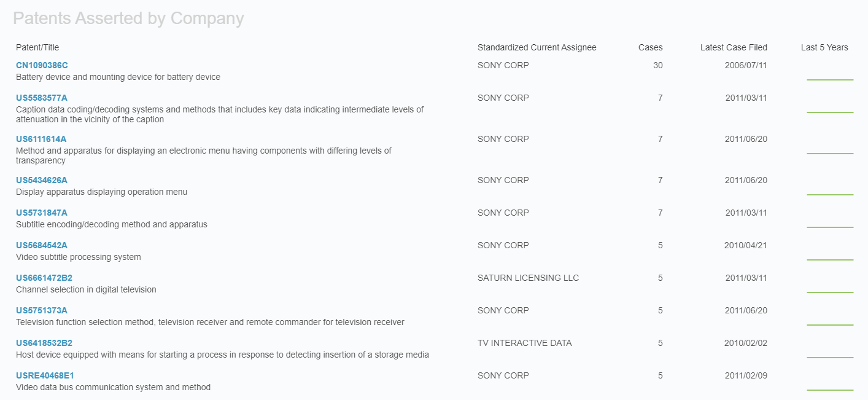868x400 pixels.
Task: Open patent CN1090386C link
Action: coord(42,65)
